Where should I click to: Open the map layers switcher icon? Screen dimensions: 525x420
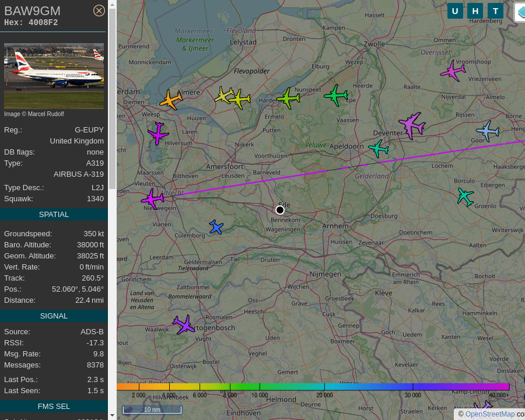click(x=520, y=12)
